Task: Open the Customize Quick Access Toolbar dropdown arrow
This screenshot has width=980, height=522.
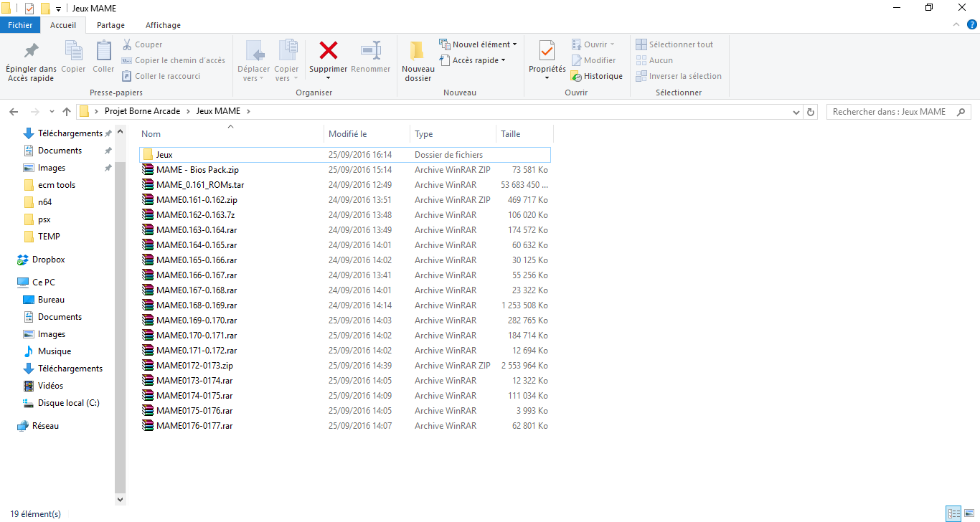Action: (58, 9)
